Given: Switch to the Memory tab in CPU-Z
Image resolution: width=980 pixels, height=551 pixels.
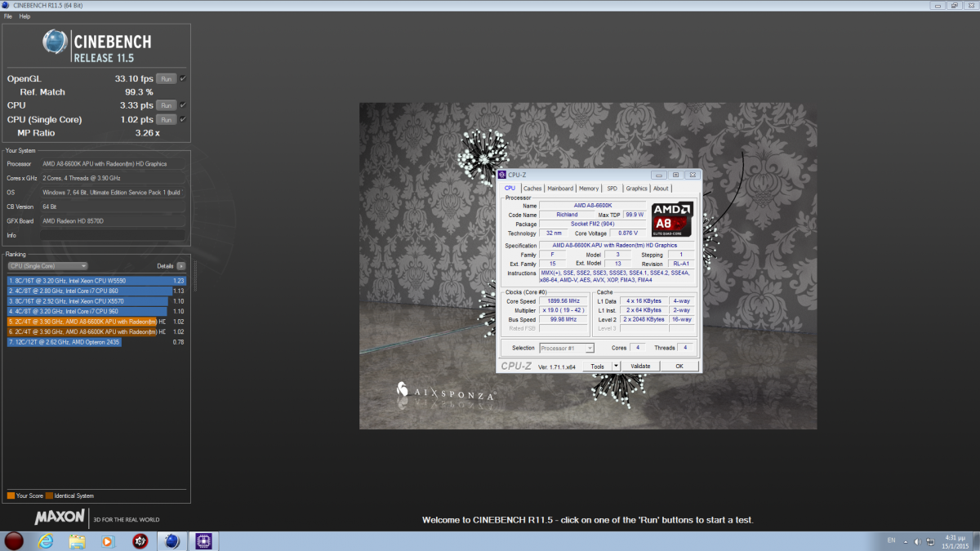Looking at the screenshot, I should [589, 189].
